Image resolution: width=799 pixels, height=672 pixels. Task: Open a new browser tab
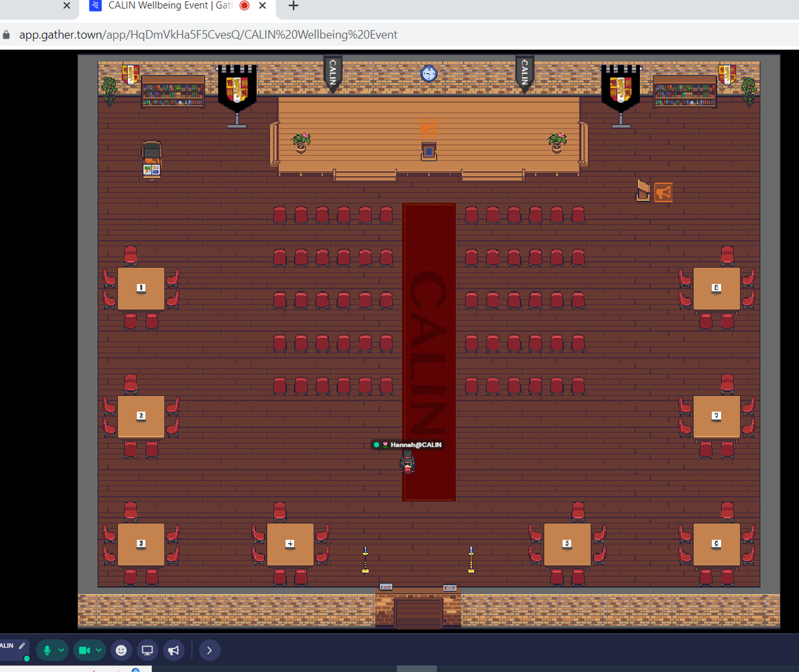pyautogui.click(x=293, y=5)
